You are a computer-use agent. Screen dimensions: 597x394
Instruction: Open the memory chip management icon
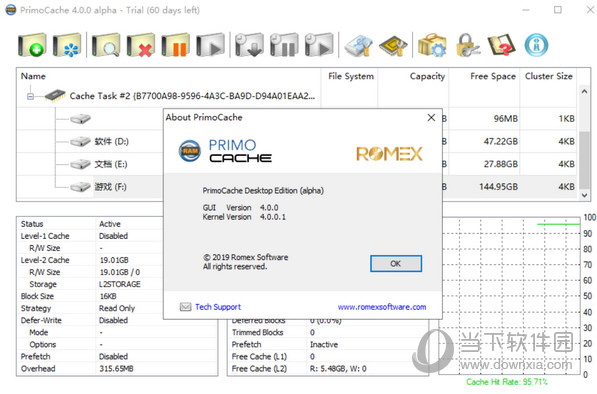click(393, 46)
